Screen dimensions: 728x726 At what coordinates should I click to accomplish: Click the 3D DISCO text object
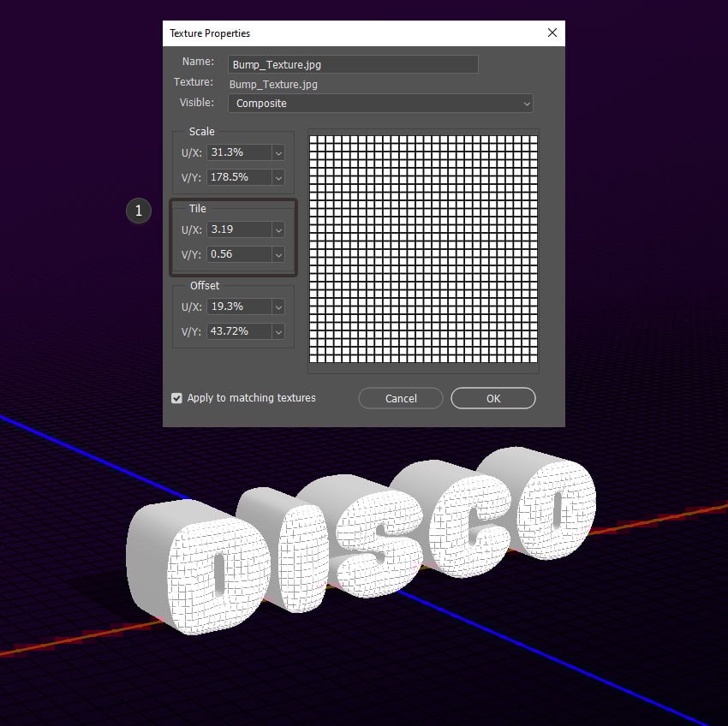point(362,541)
